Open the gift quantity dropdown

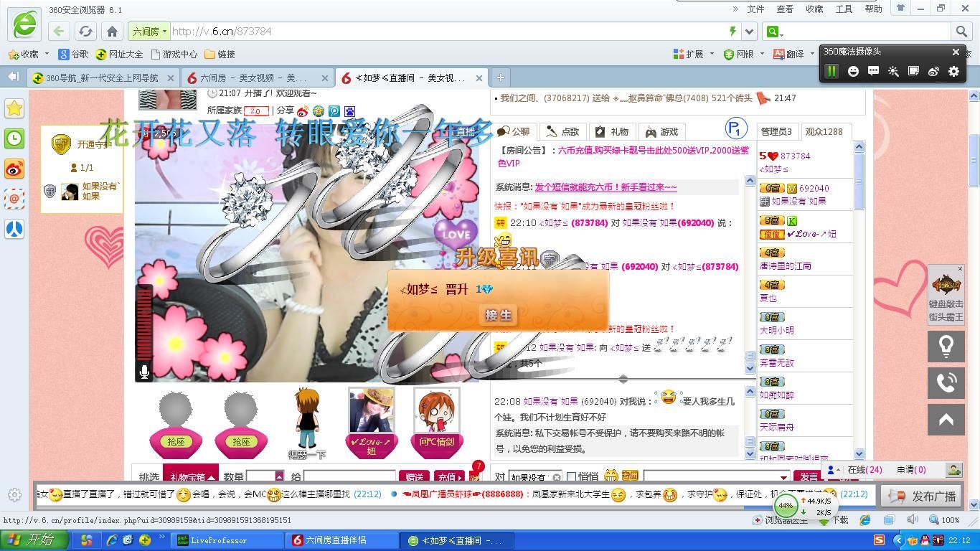pos(279,477)
